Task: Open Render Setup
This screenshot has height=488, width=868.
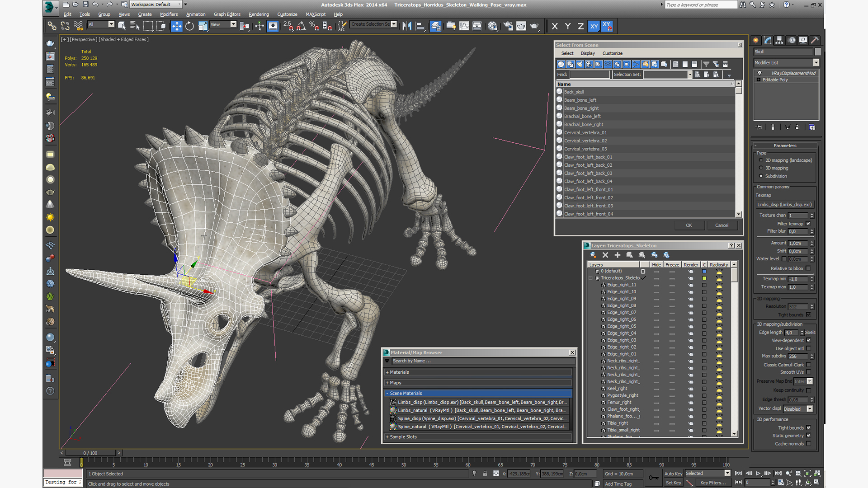Action: pos(508,26)
